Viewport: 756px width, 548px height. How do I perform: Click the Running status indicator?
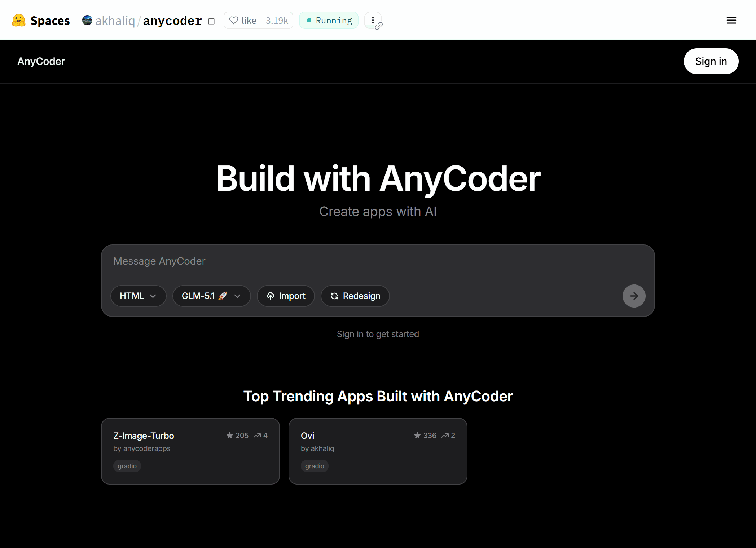tap(328, 20)
